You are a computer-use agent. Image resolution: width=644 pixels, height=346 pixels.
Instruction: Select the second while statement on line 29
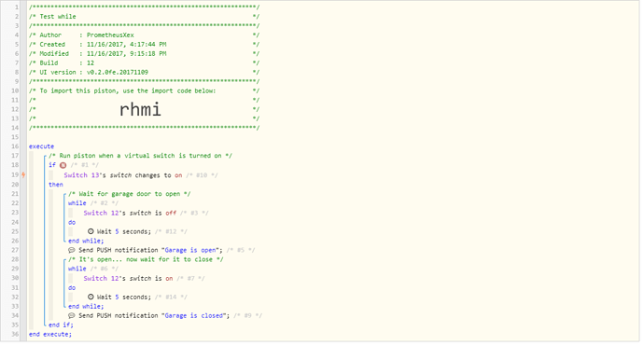coord(77,269)
